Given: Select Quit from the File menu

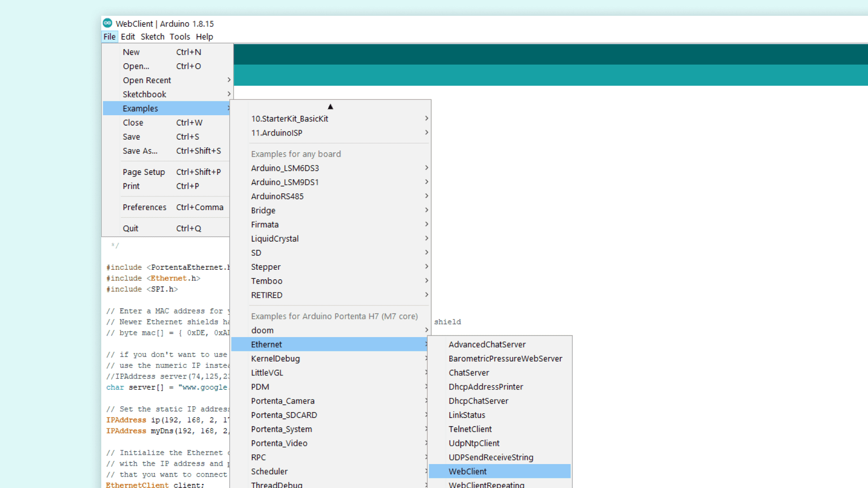Looking at the screenshot, I should pos(131,228).
